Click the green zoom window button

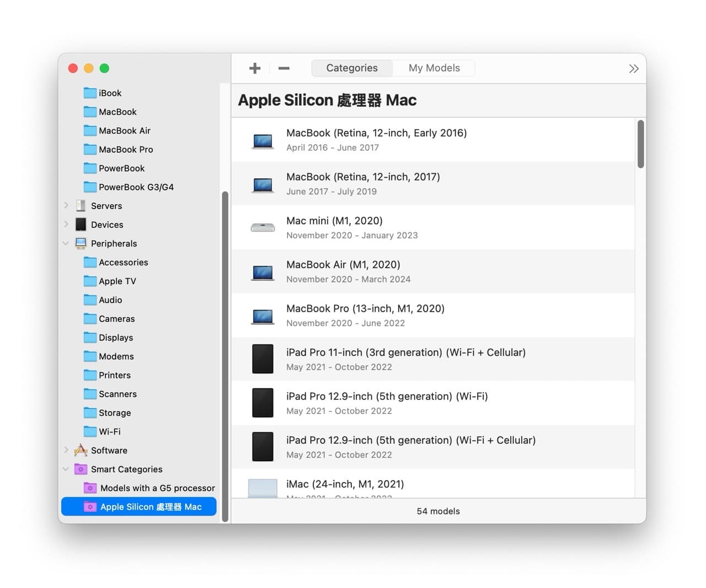click(x=104, y=68)
